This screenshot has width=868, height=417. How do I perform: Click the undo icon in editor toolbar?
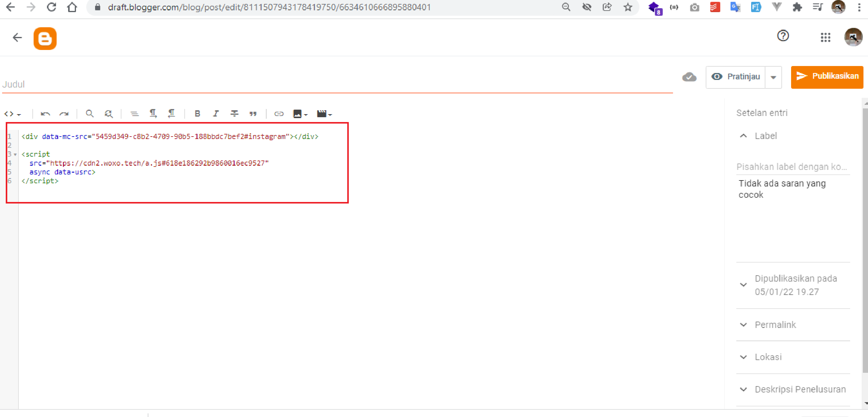point(45,114)
